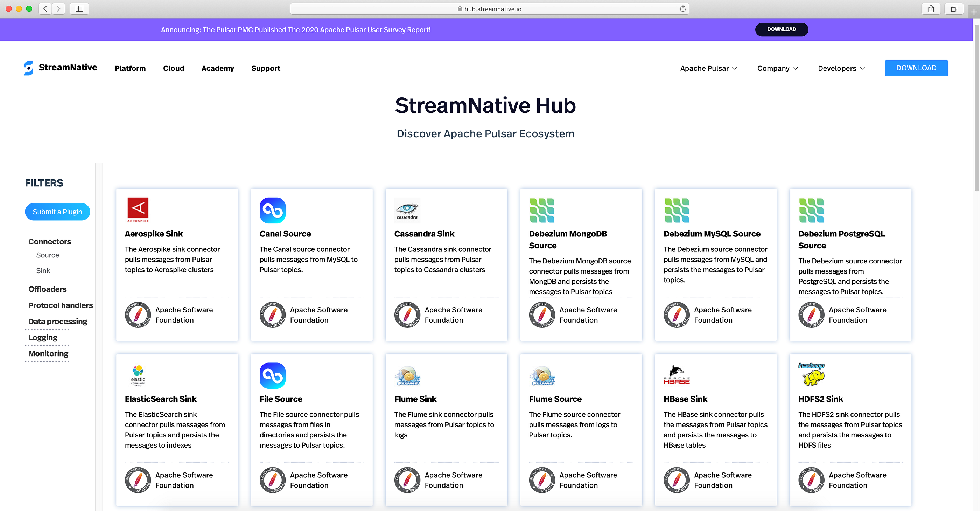Click the StreamNative logo in the header
Viewport: 980px width, 511px height.
point(60,68)
